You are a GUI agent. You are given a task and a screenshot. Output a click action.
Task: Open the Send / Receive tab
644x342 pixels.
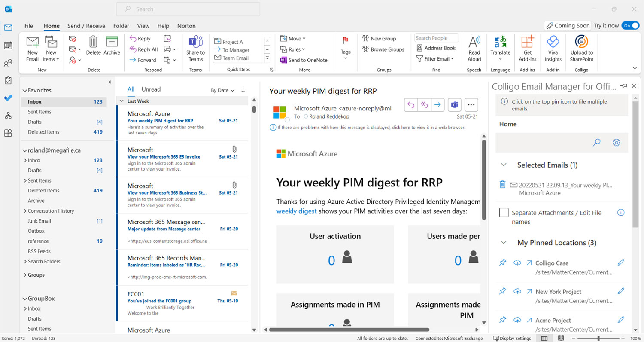click(x=86, y=26)
